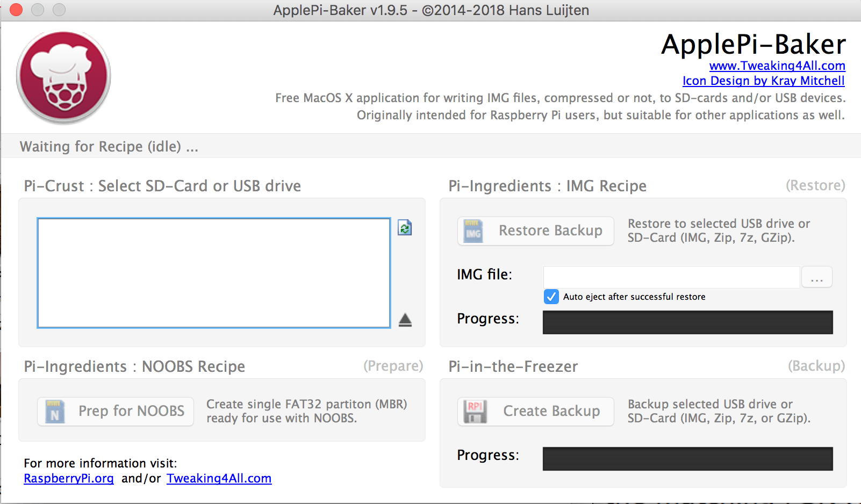Select the SD-Card or USB drive list
Viewport: 861px width, 504px height.
(x=213, y=273)
